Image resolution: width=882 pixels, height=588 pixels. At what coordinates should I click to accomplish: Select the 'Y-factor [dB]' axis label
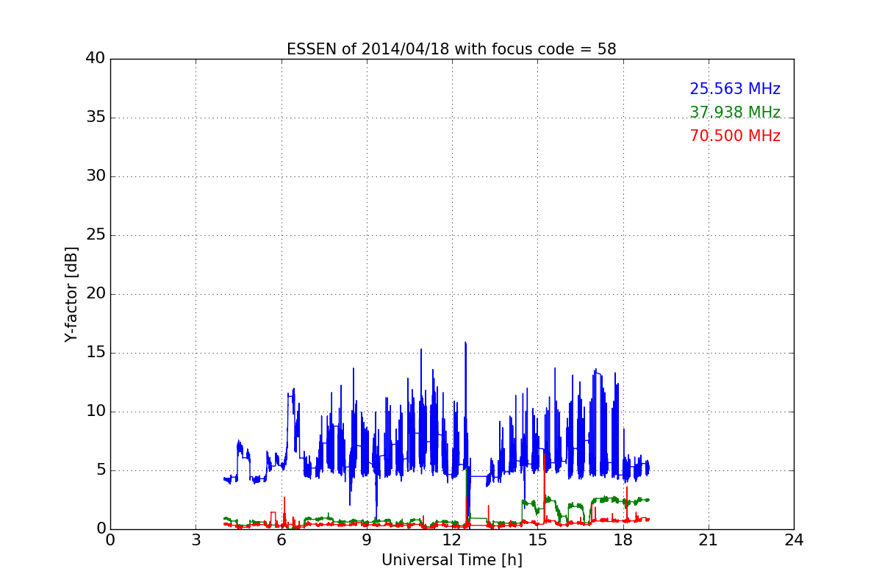click(x=71, y=294)
